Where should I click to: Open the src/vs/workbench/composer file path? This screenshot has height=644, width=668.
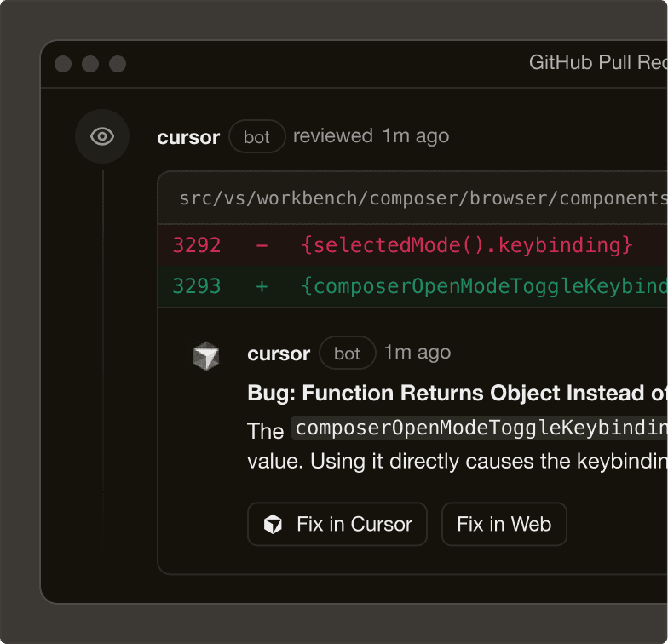click(x=423, y=198)
